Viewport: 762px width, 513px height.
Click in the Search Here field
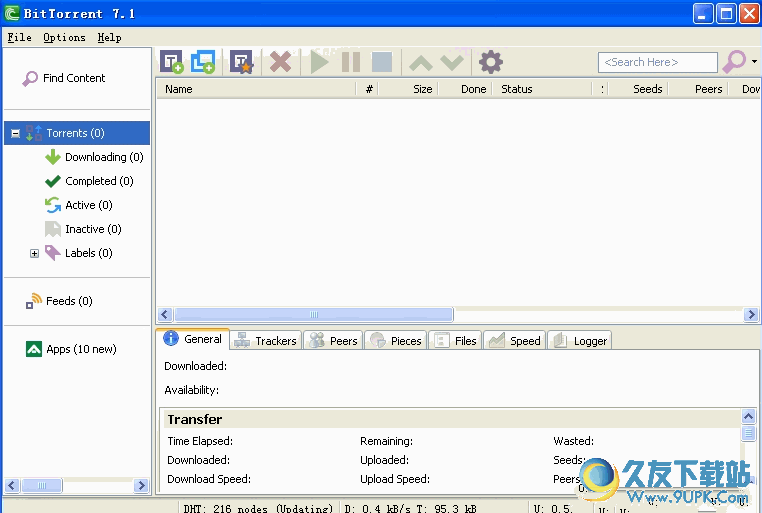pos(658,62)
